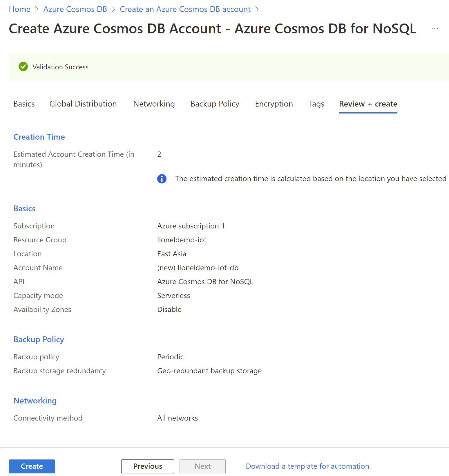Open Create an Azure Cosmos DB account breadcrumb

coord(185,9)
